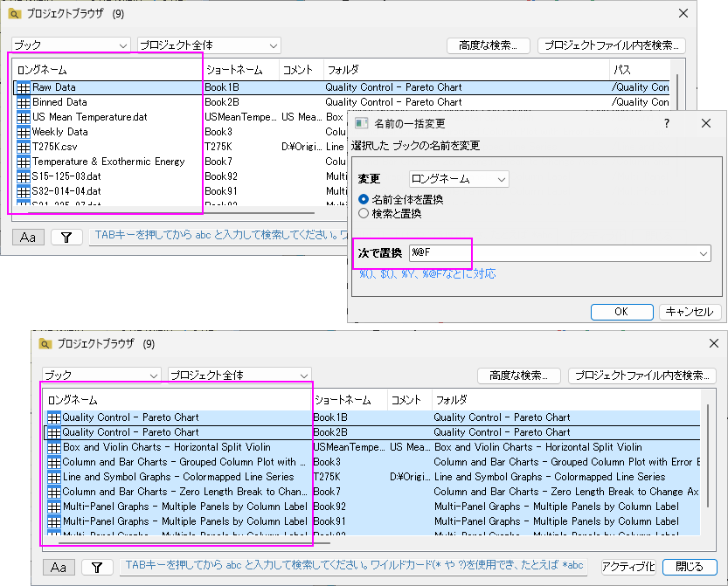Image resolution: width=728 pixels, height=586 pixels.
Task: Click the icon beside Box and Violin Charts row
Action: (x=54, y=447)
